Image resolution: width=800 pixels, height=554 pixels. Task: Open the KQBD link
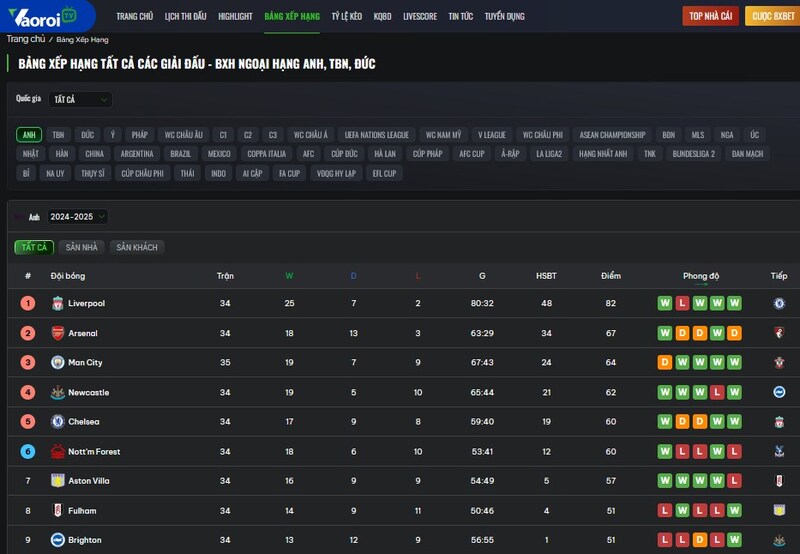[x=383, y=16]
